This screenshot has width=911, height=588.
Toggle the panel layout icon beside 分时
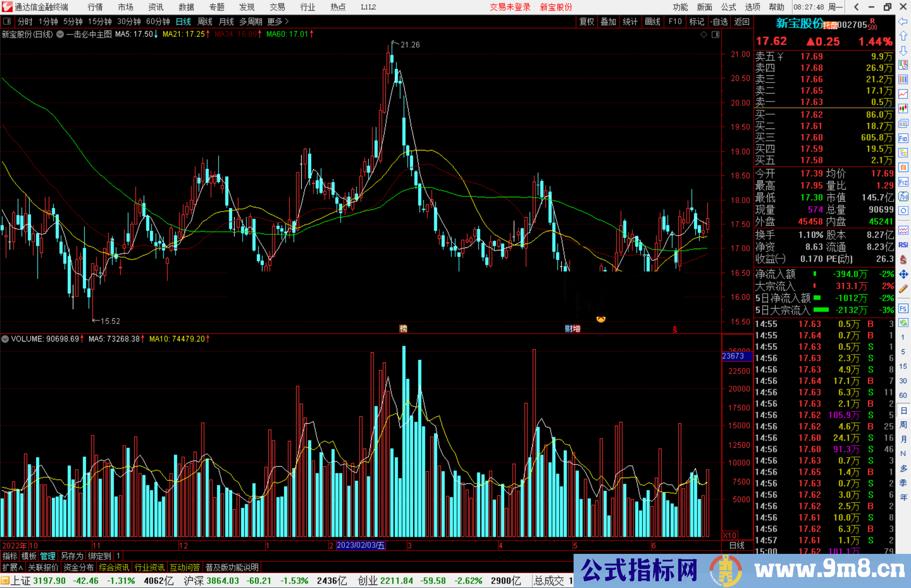click(x=7, y=21)
